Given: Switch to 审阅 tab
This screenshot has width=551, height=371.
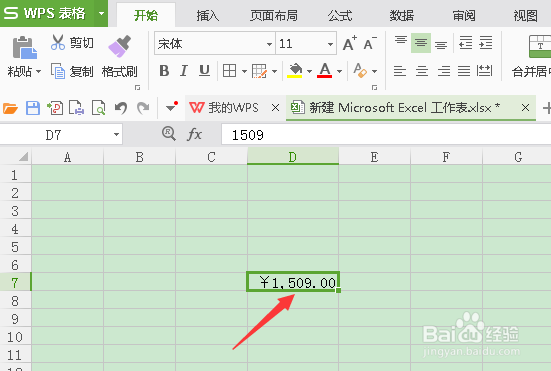Looking at the screenshot, I should click(x=464, y=15).
